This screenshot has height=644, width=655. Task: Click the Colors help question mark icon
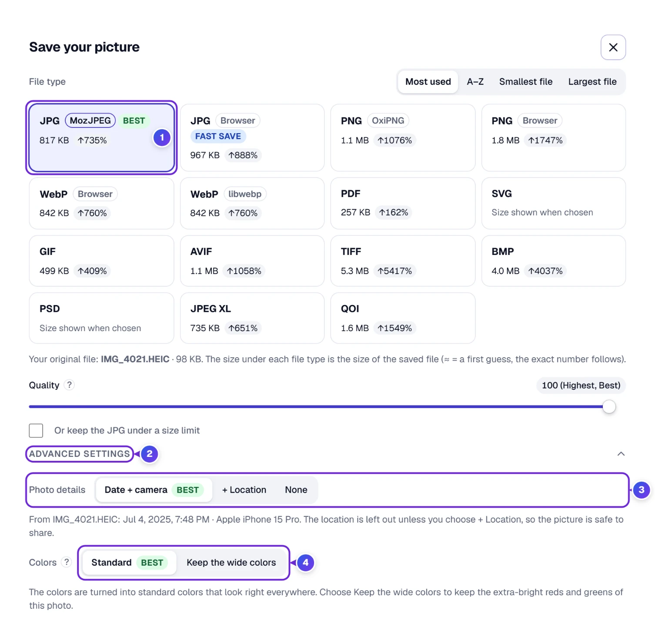66,562
